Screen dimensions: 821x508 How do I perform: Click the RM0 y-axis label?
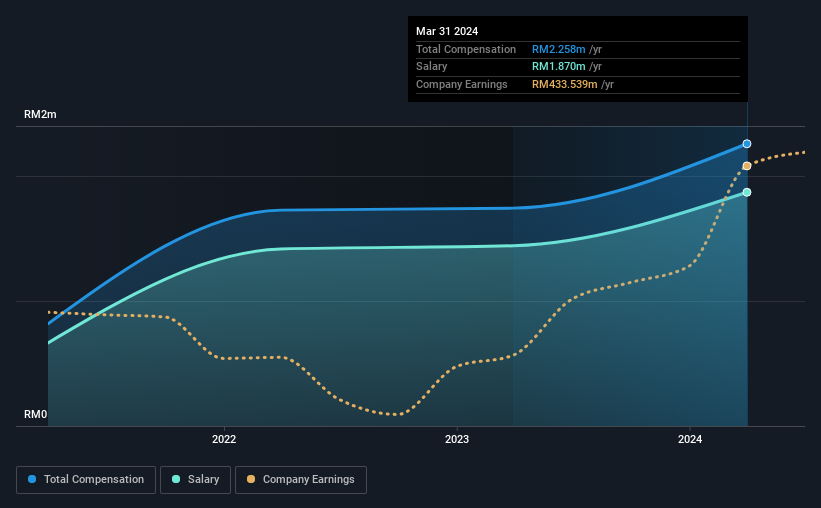click(x=36, y=414)
